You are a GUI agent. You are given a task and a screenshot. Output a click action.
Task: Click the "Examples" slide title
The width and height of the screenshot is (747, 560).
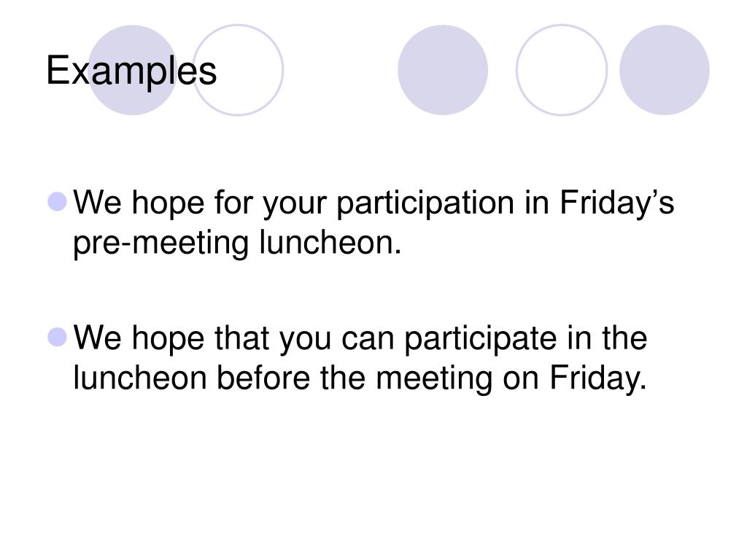point(131,71)
